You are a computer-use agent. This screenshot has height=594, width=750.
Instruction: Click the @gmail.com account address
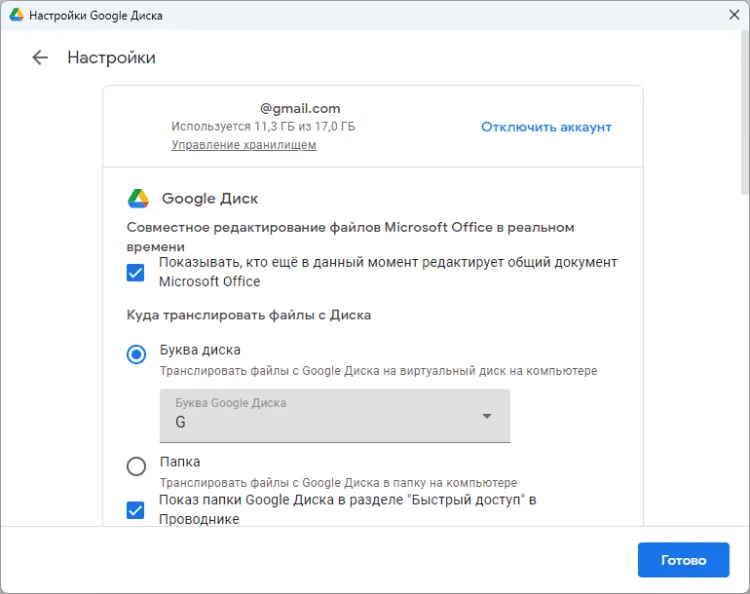click(300, 108)
